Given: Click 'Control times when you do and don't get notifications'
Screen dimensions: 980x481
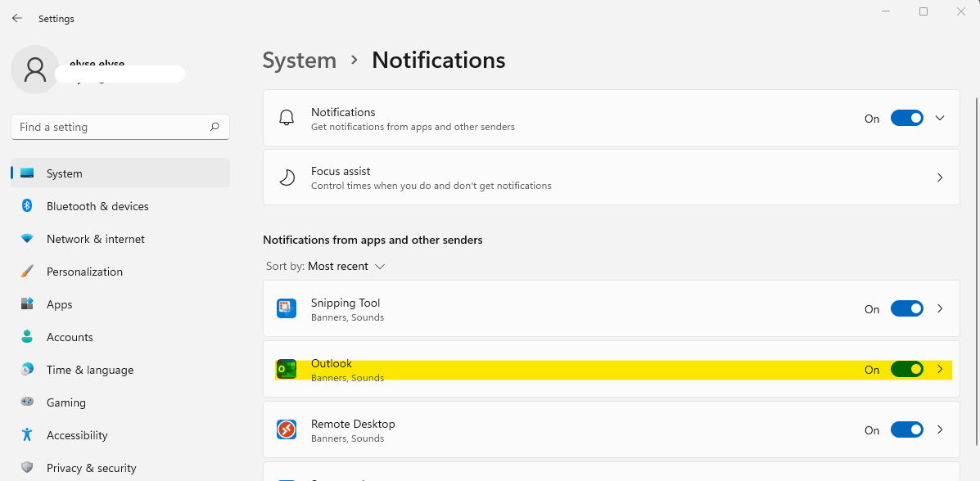Looking at the screenshot, I should pyautogui.click(x=431, y=186).
